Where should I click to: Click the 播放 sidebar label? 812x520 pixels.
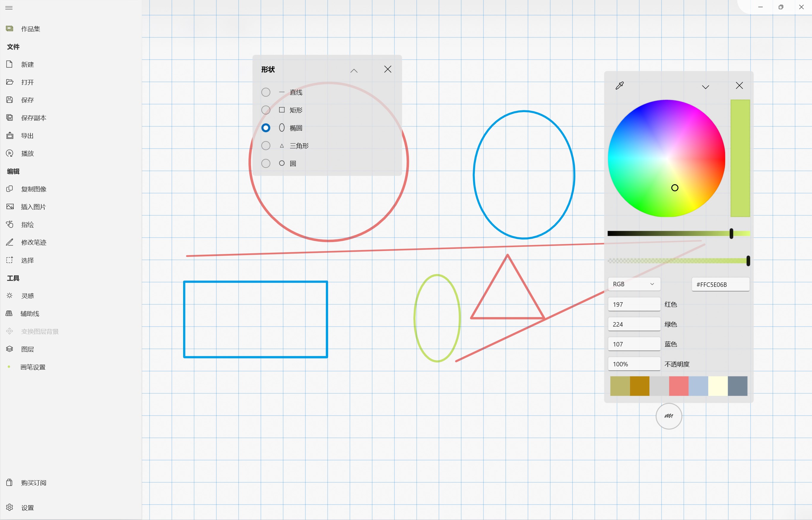point(27,154)
